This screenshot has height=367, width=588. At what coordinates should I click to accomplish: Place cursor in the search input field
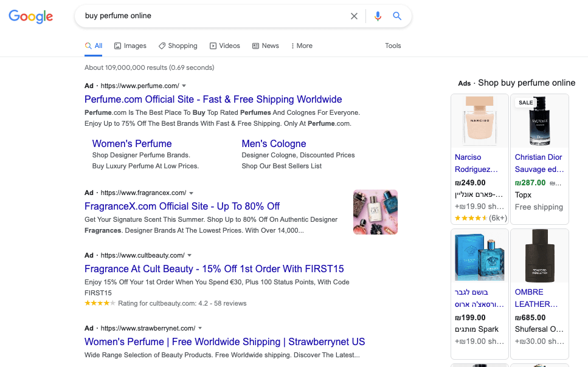213,16
